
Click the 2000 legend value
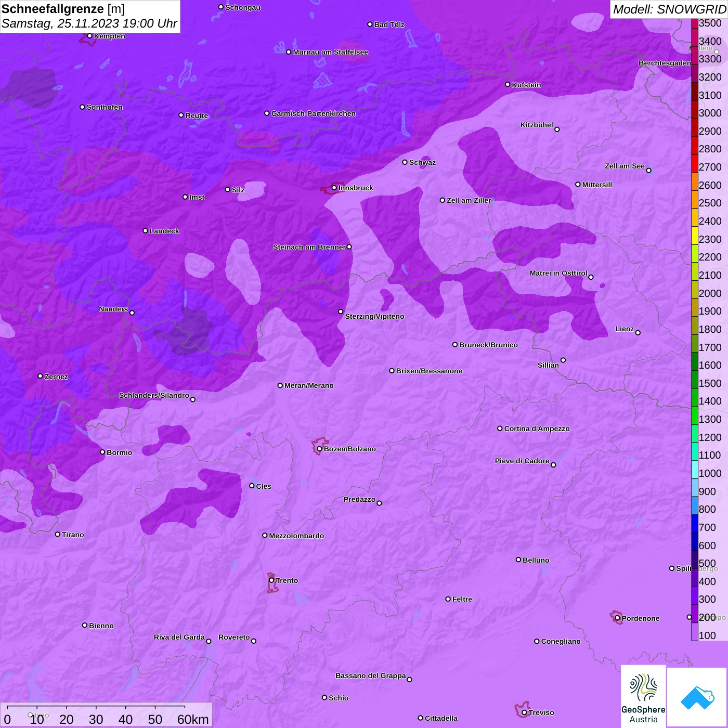coord(710,293)
